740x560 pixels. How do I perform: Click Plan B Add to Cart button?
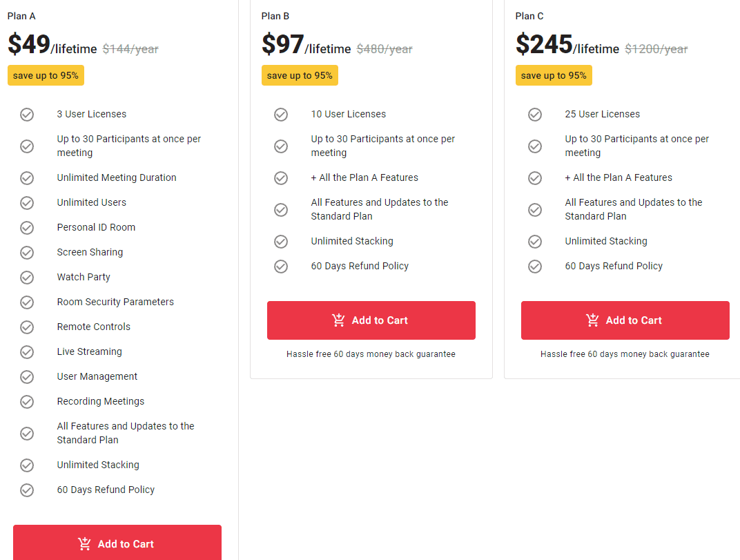371,320
